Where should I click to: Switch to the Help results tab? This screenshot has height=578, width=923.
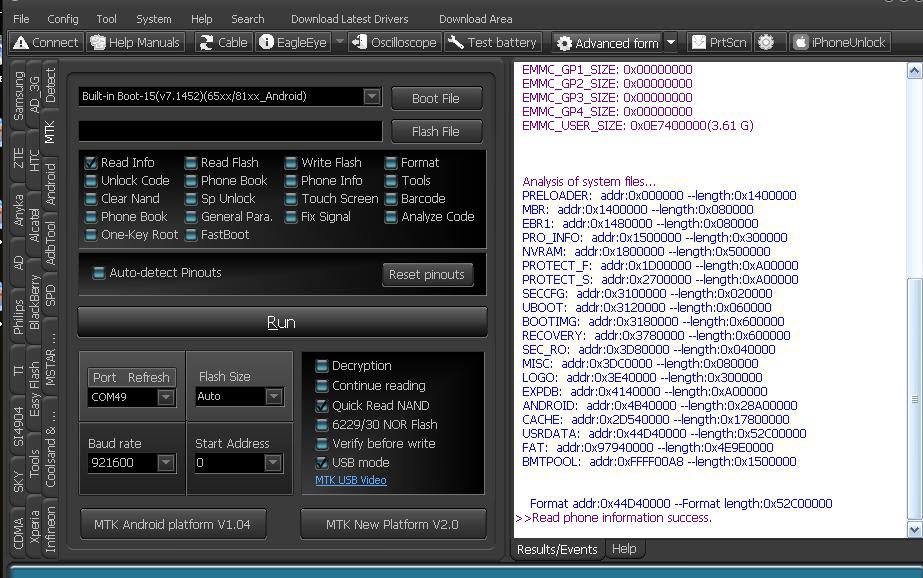coord(624,549)
